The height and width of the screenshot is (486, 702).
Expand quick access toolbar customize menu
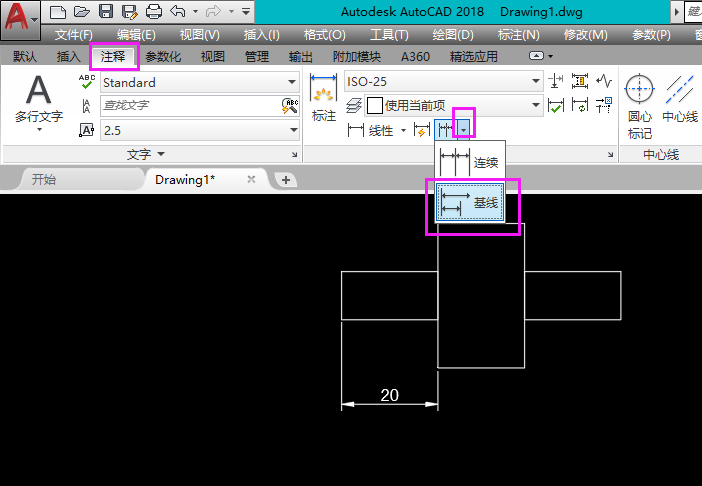[x=246, y=12]
